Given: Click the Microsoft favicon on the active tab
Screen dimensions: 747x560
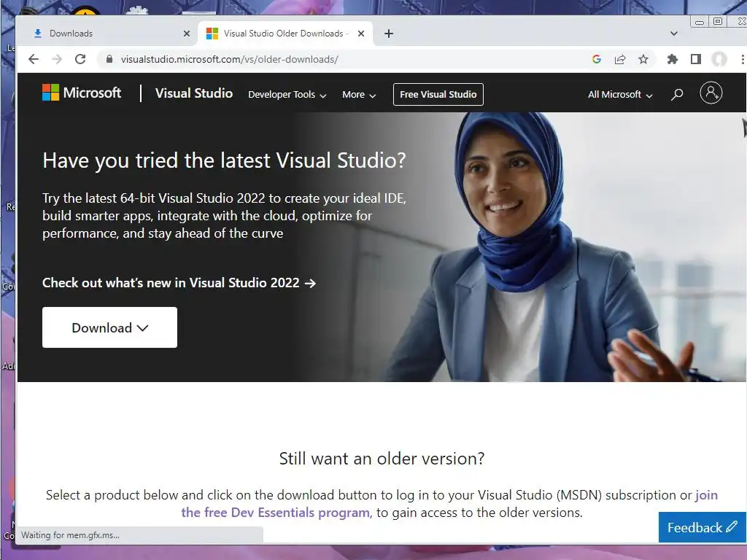Looking at the screenshot, I should (x=212, y=34).
